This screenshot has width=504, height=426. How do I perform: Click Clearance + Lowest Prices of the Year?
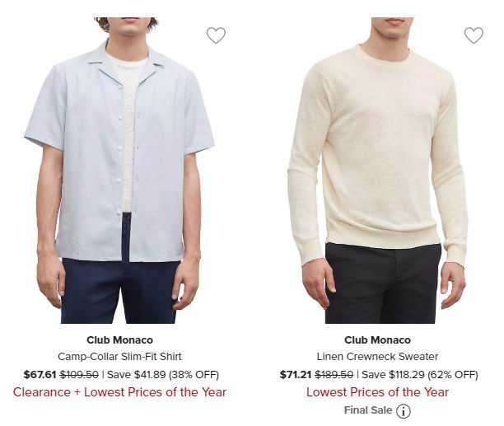point(119,392)
